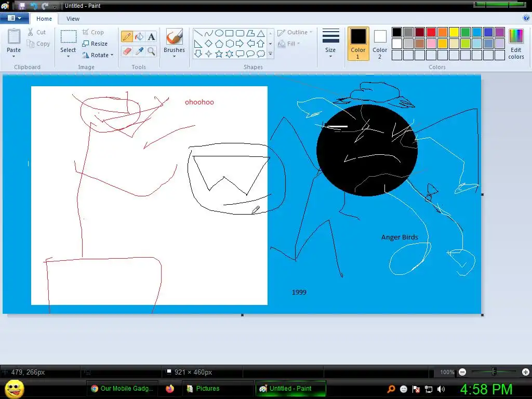Choose the Rounded rectangle shape
532x399 pixels.
pos(240,33)
